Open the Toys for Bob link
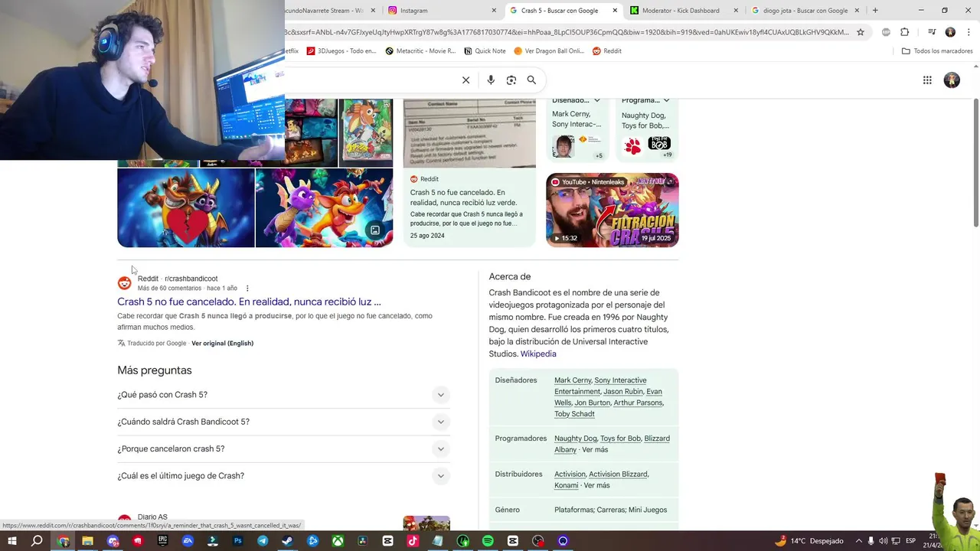This screenshot has width=980, height=551. (x=620, y=439)
